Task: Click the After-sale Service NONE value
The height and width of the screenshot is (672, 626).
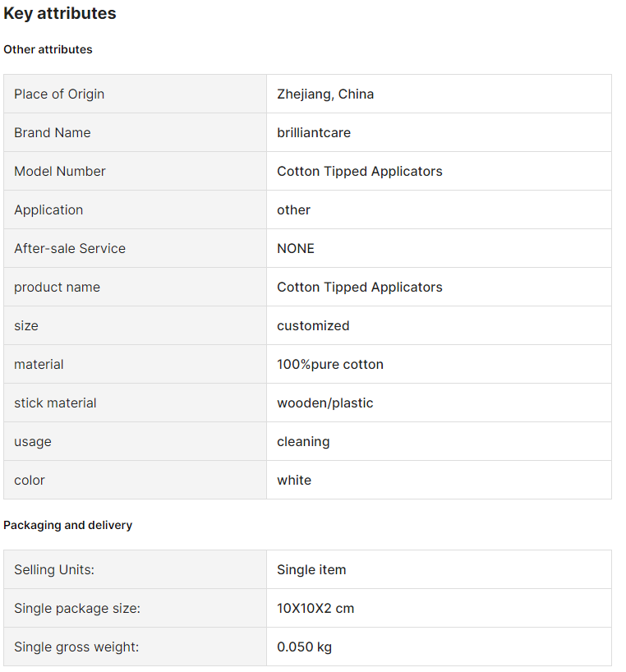Action: coord(296,248)
